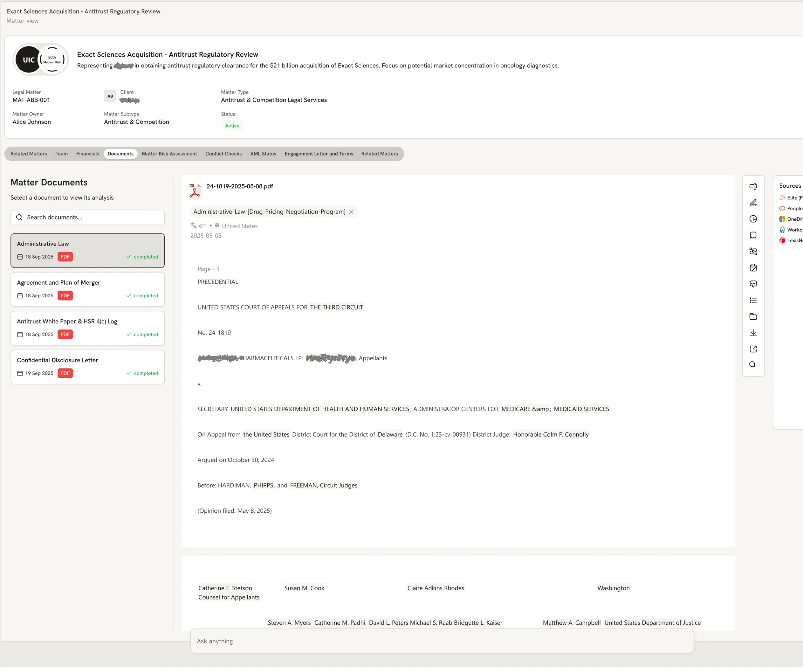
Task: Click the bookmark receipt icon
Action: click(x=753, y=235)
